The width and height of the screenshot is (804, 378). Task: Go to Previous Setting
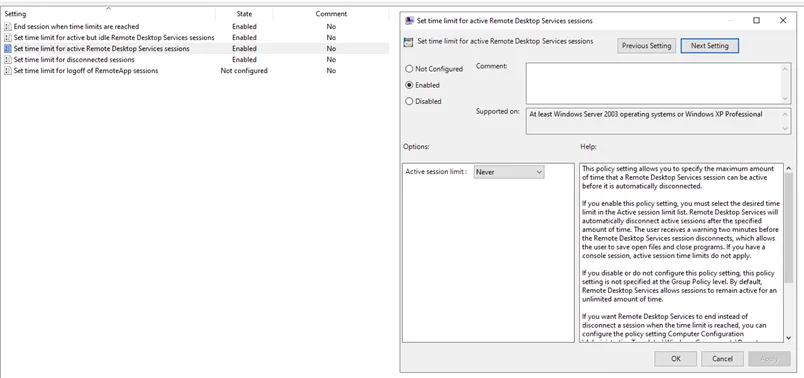coord(646,46)
